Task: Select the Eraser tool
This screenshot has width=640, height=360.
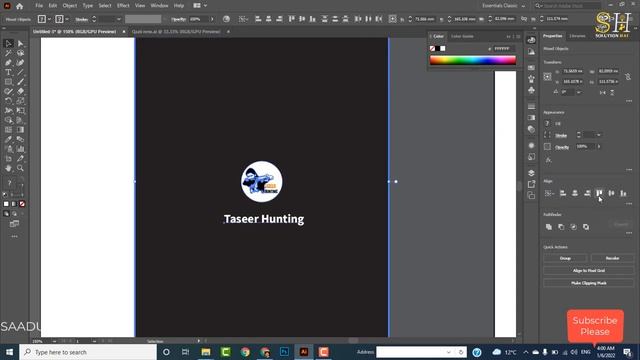Action: coord(20,91)
